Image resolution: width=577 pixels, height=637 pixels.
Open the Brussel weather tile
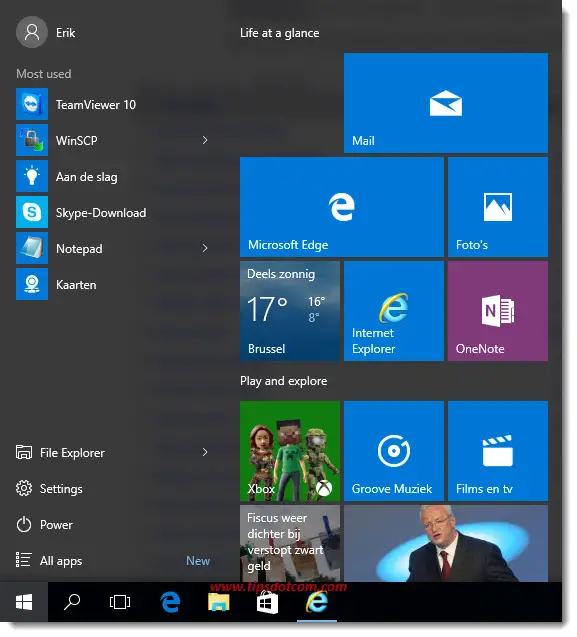pyautogui.click(x=289, y=311)
